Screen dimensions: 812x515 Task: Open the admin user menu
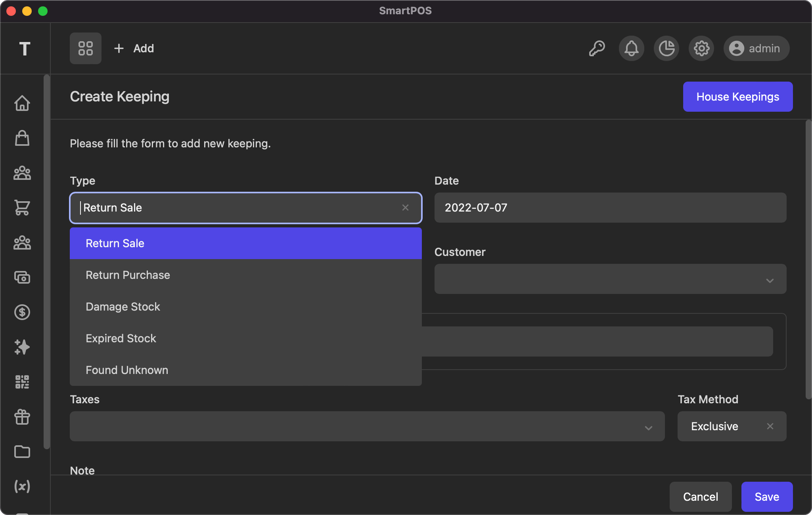(756, 48)
